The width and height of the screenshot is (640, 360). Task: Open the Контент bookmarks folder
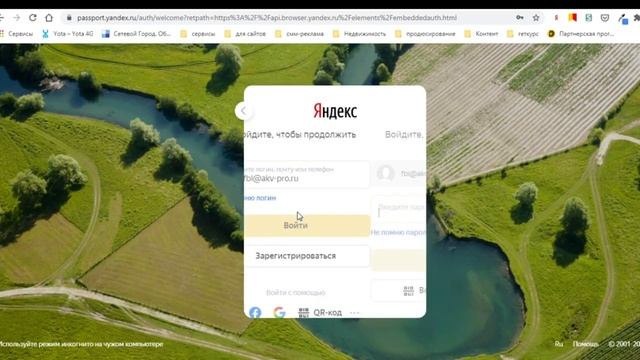[481, 34]
